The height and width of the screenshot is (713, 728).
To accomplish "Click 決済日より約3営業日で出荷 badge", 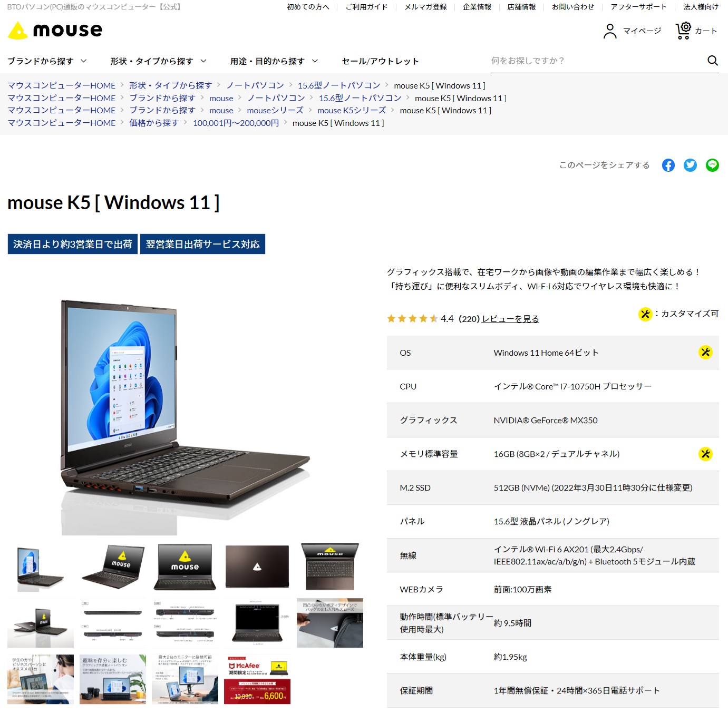I will (x=73, y=244).
